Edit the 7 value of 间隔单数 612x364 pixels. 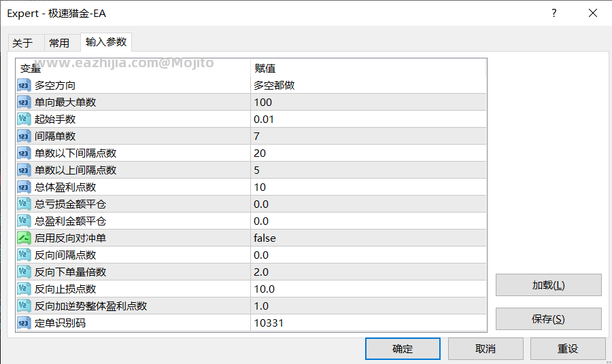point(369,136)
